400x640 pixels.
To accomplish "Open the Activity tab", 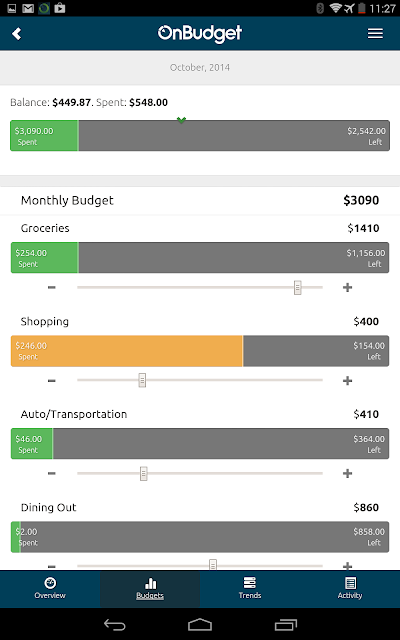I will coord(350,589).
